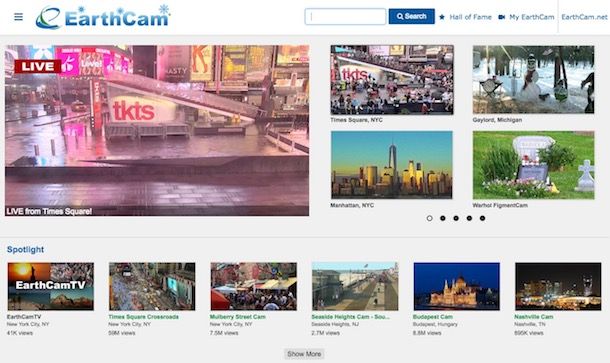Click the EarthCamTV title text

pos(24,317)
